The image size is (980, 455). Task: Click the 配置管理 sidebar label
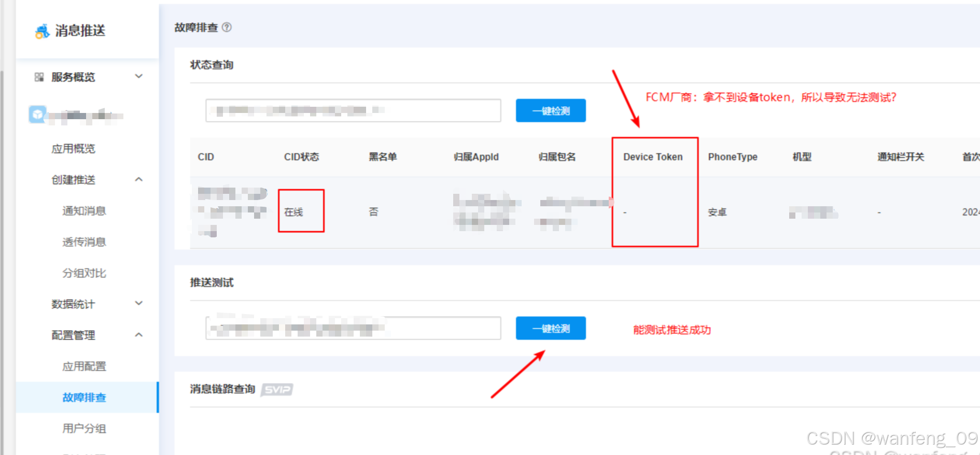(73, 335)
